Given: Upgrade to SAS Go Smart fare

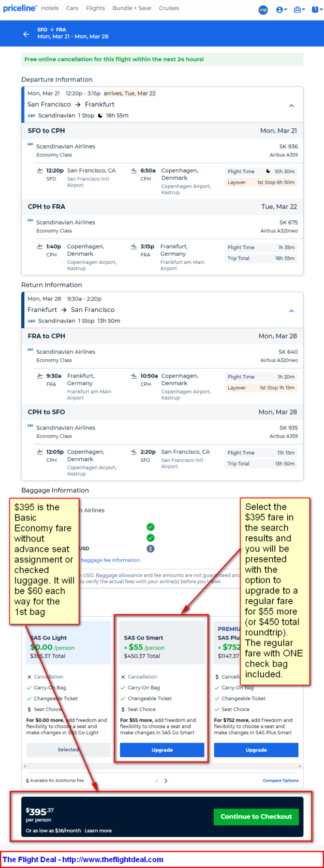Looking at the screenshot, I should click(x=162, y=749).
